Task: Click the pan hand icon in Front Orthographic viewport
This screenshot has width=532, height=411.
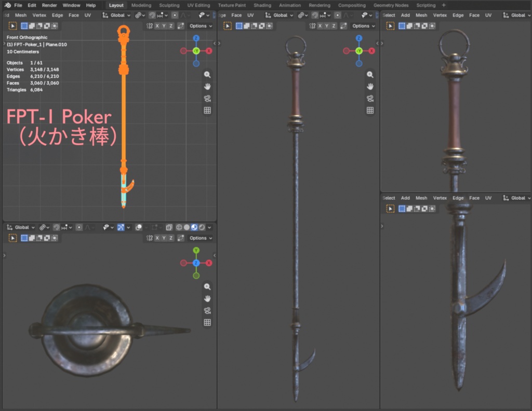Action: [x=207, y=87]
